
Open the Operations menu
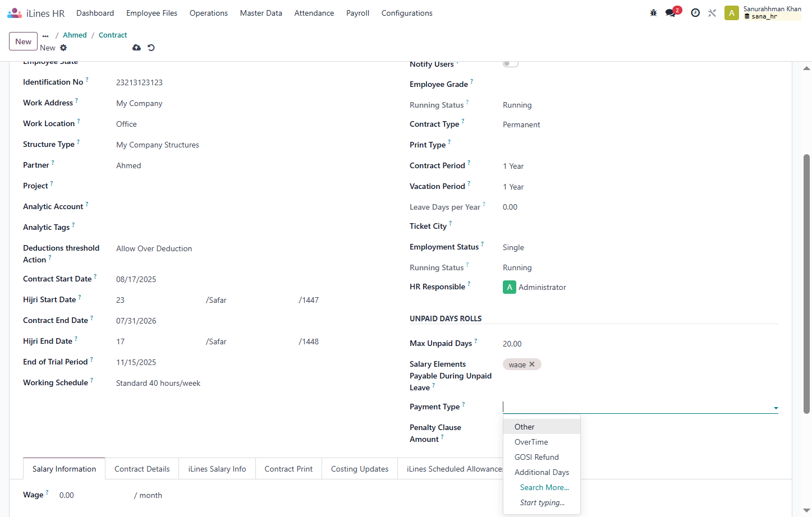209,13
